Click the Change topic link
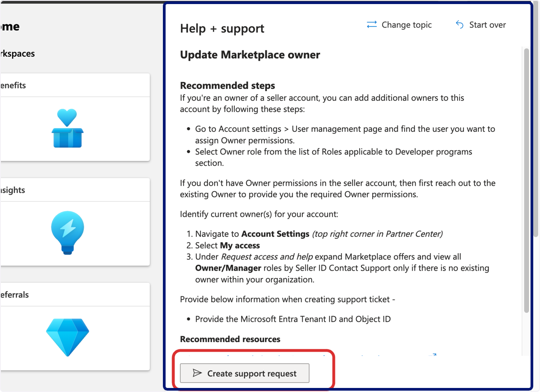 (399, 25)
